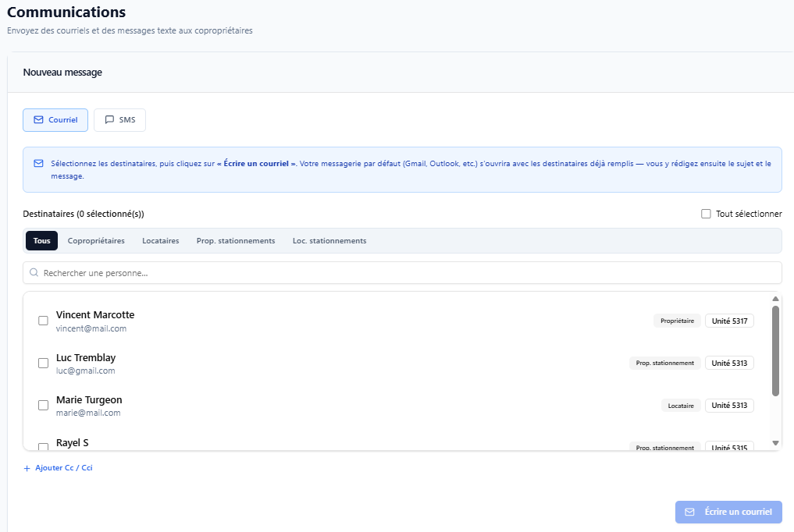The image size is (794, 532).
Task: Select Vincent Marcotte's checkbox
Action: [44, 321]
